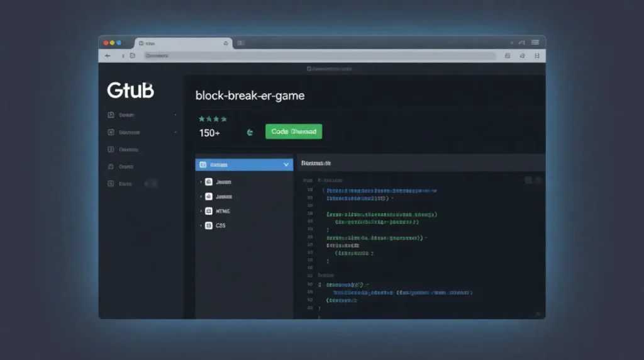The image size is (644, 360).
Task: Select the HTML file row
Action: (x=244, y=211)
